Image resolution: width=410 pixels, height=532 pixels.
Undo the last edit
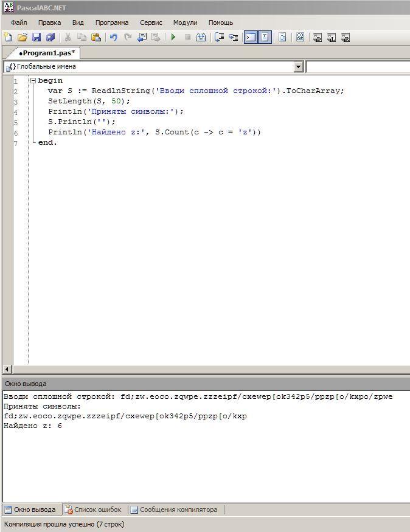click(x=114, y=37)
